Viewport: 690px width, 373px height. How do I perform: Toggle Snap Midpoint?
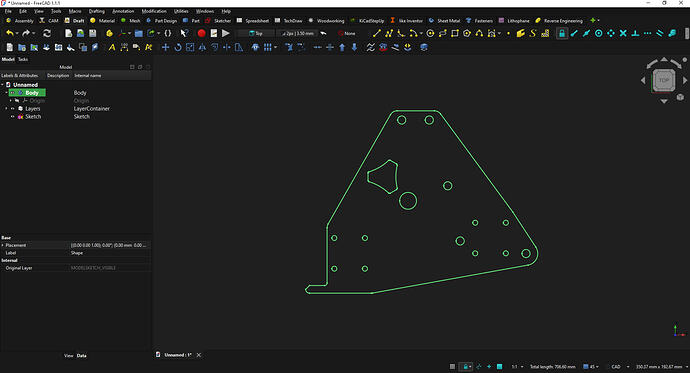click(x=586, y=33)
